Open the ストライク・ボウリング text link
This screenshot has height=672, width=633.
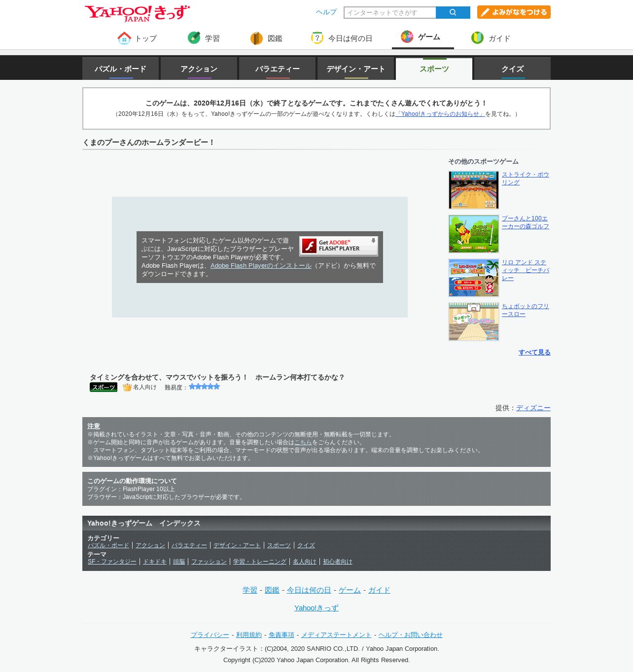click(526, 178)
